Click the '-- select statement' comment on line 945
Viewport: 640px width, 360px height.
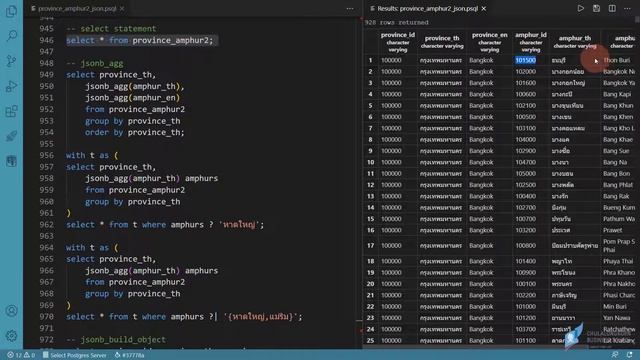tap(111, 29)
